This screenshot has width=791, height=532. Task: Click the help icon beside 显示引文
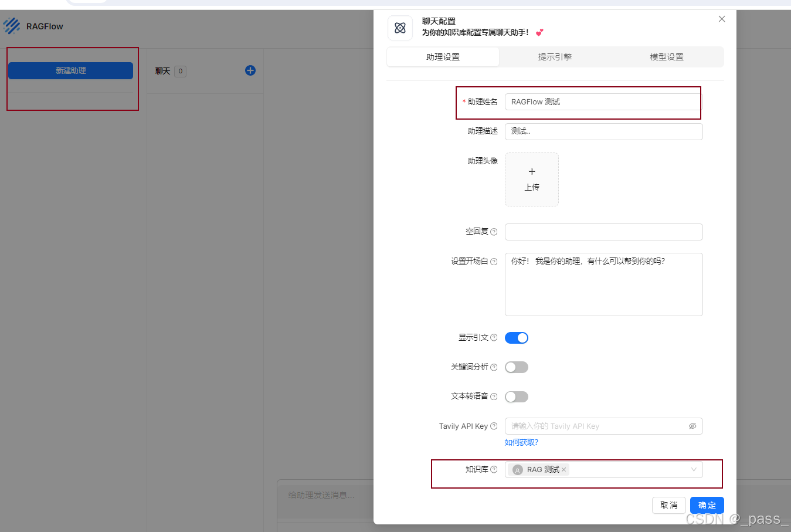click(494, 337)
